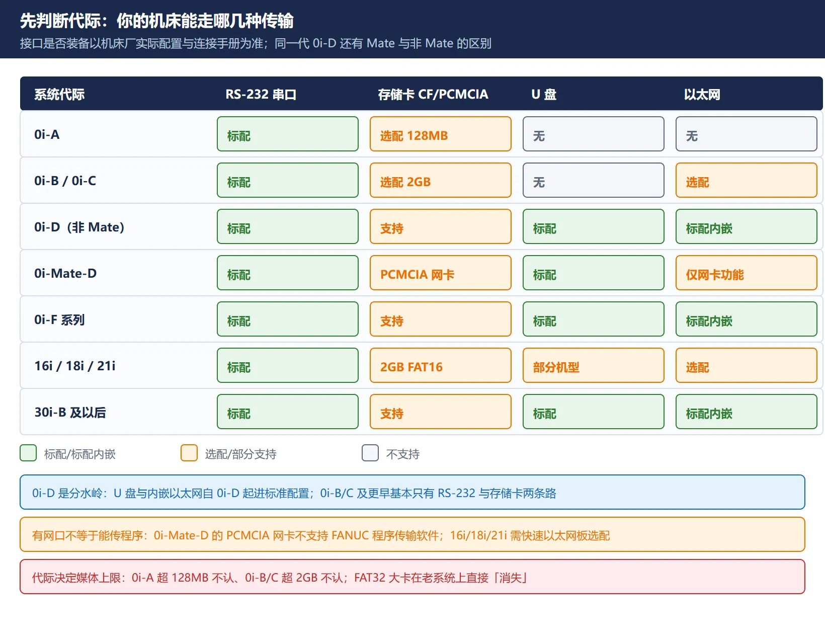Click the orange legend swatch for 选配/部分支持
Image resolution: width=825 pixels, height=644 pixels.
(x=189, y=453)
